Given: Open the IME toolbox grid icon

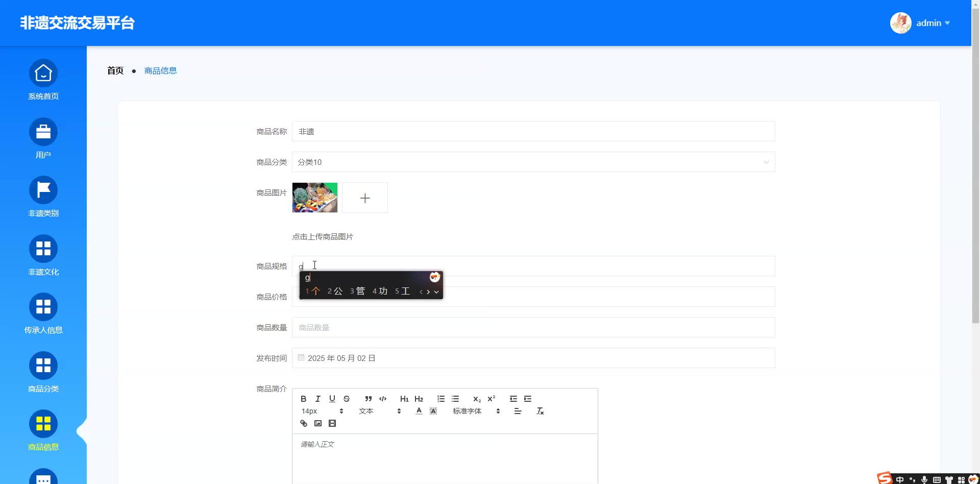Looking at the screenshot, I should coord(961,479).
